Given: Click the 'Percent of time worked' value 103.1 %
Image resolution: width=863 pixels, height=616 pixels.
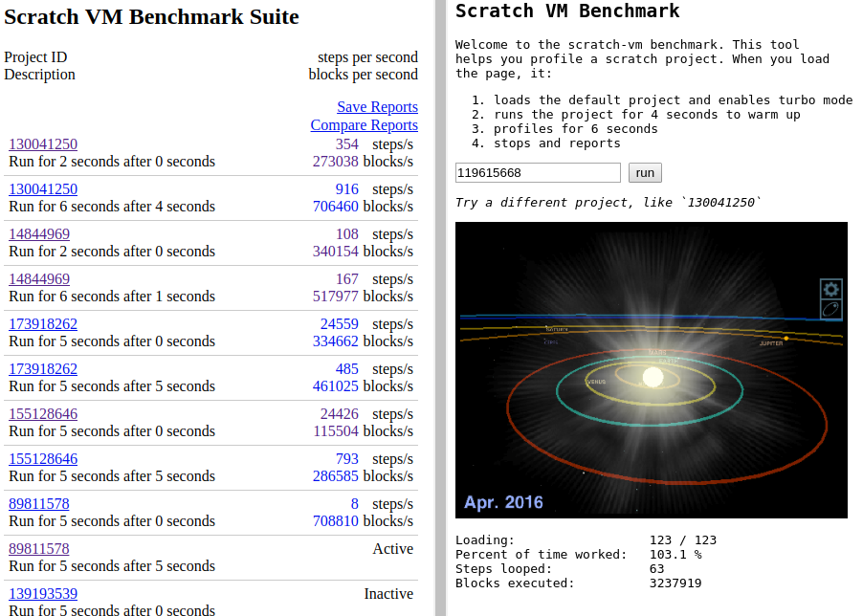Looking at the screenshot, I should [x=675, y=555].
